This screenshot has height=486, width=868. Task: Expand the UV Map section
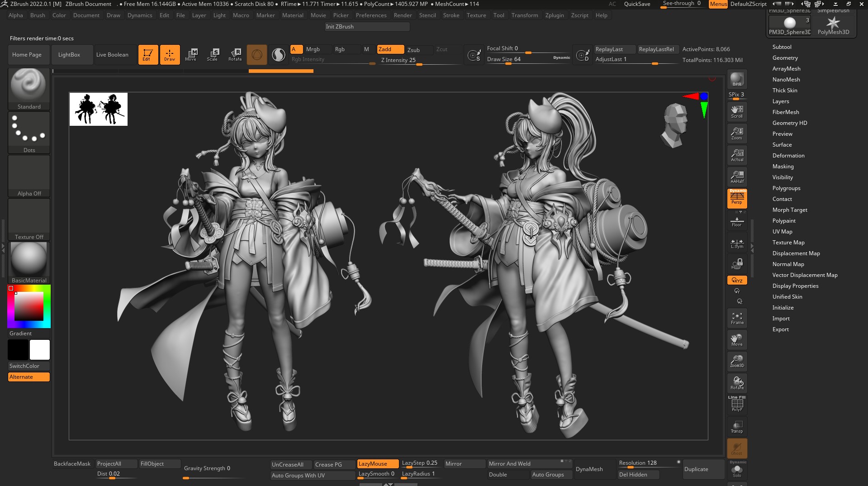pyautogui.click(x=782, y=232)
